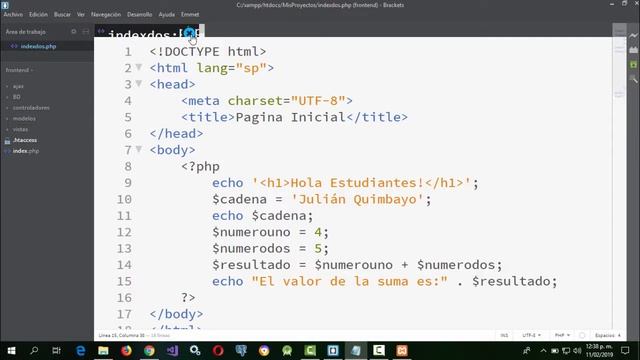Viewport: 640px width, 360px height.
Task: Close the indexdos tab with blue X
Action: (189, 33)
